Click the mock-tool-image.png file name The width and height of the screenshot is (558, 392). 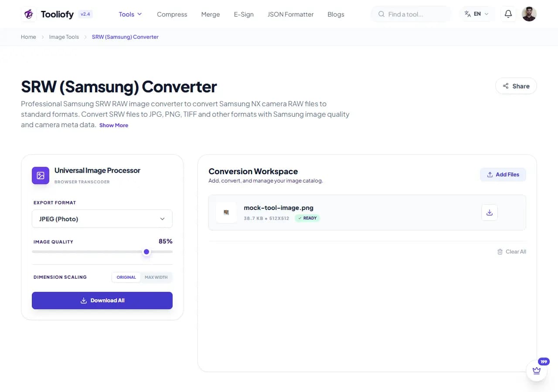point(279,208)
